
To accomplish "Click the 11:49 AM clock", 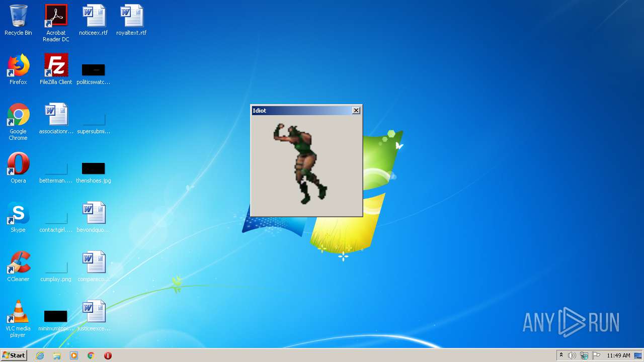I will [x=618, y=355].
